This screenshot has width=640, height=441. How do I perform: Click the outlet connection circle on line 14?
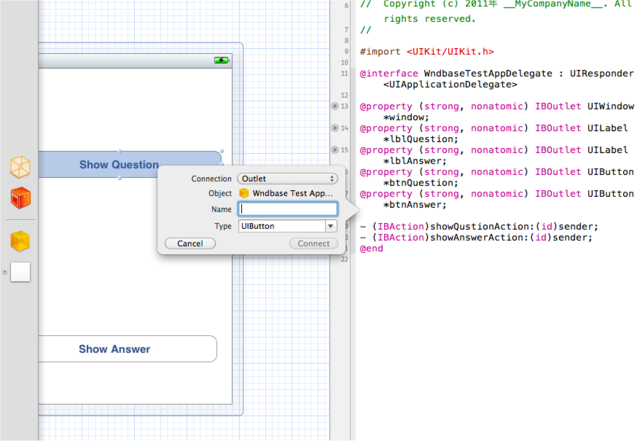coord(335,128)
